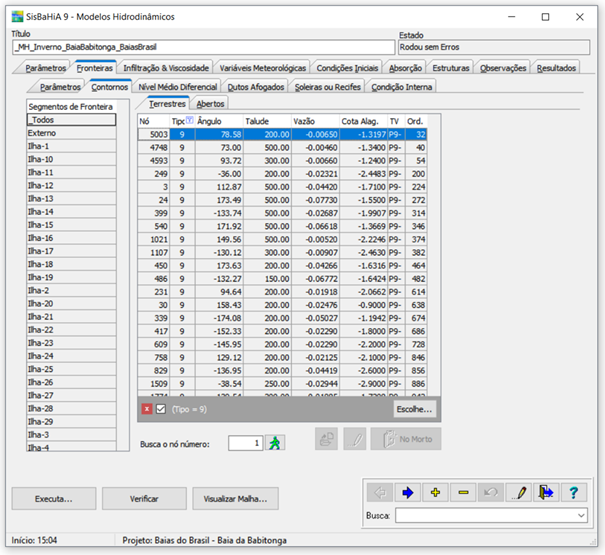Click the Visualizar Malha... button
Image resolution: width=605 pixels, height=555 pixels.
[235, 499]
